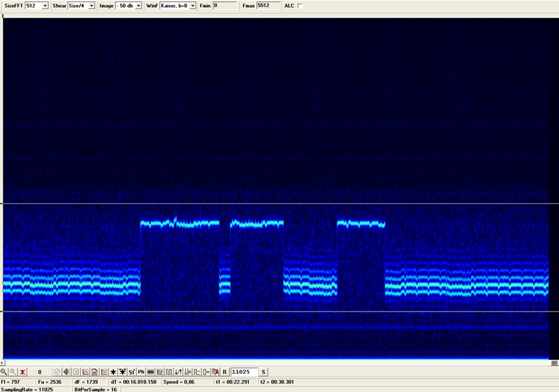The image size is (559, 392).
Task: Click the upper horizontal frequency marker line
Action: pos(279,204)
